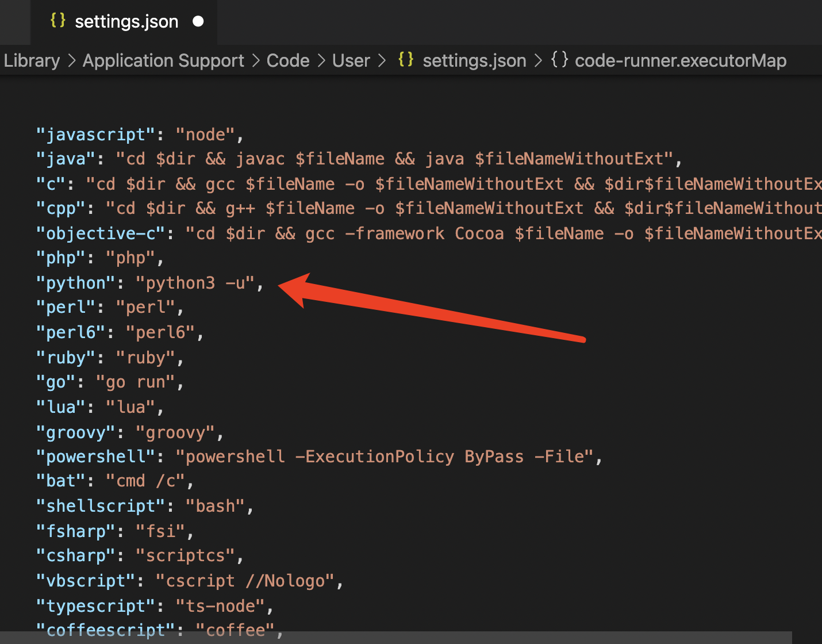
Task: Click the "bash" value
Action: click(x=216, y=506)
